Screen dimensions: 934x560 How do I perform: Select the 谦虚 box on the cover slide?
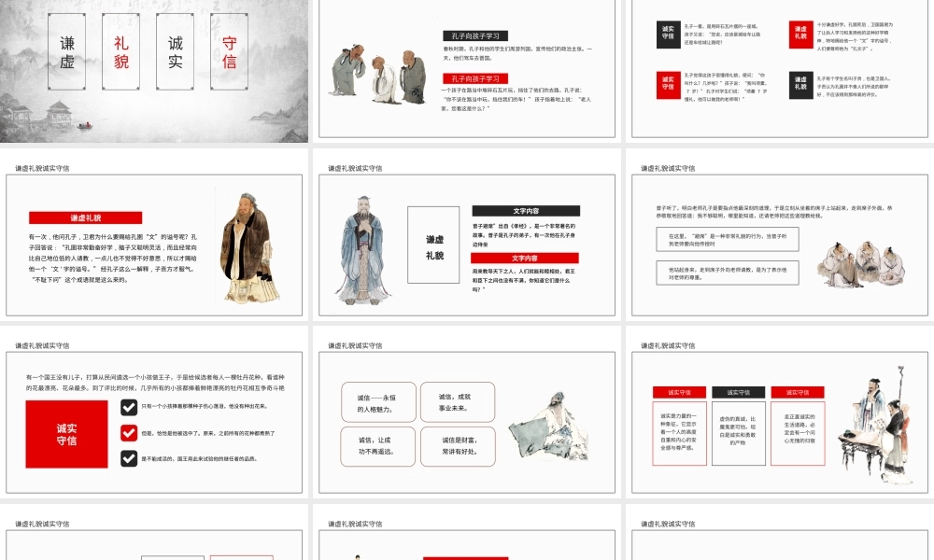(66, 51)
